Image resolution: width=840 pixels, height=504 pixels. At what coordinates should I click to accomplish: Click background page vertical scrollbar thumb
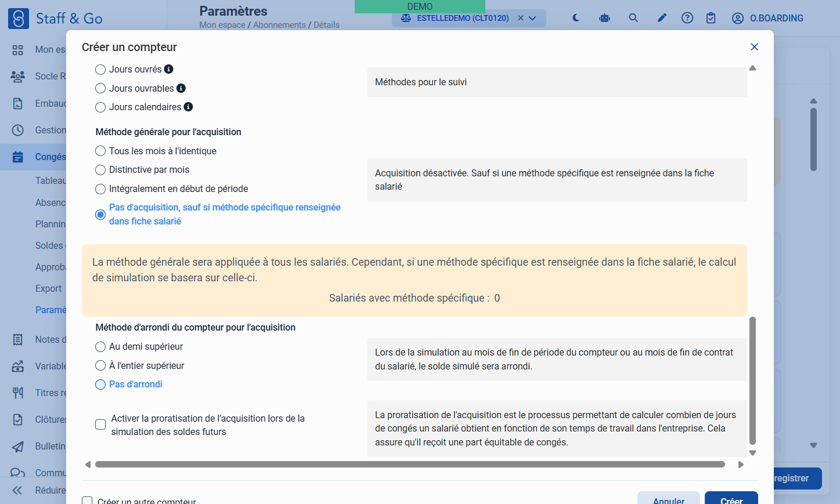(813, 139)
